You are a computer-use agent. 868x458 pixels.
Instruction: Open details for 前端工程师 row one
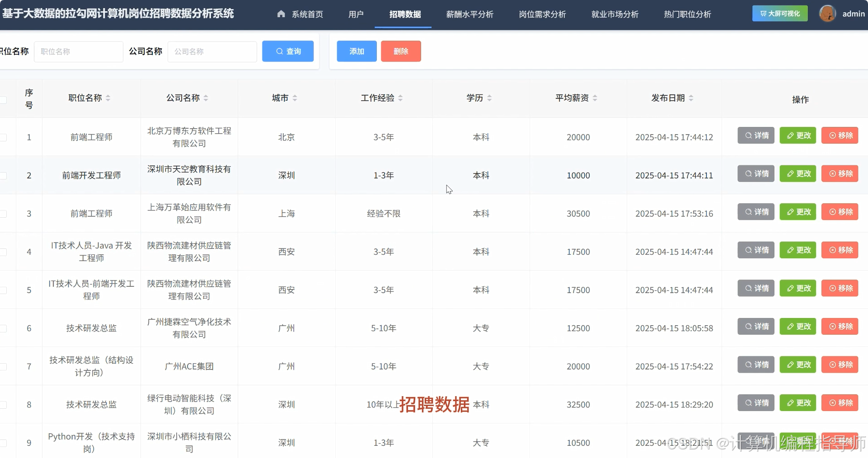click(x=755, y=135)
